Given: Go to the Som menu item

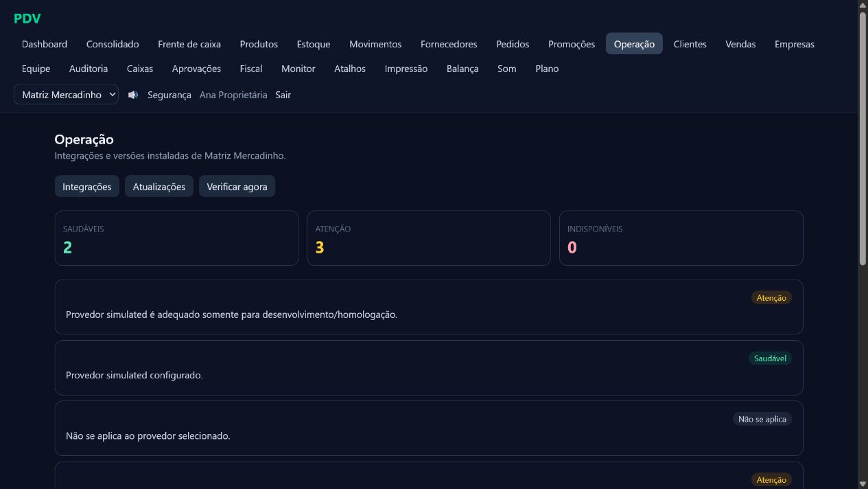Looking at the screenshot, I should 507,69.
